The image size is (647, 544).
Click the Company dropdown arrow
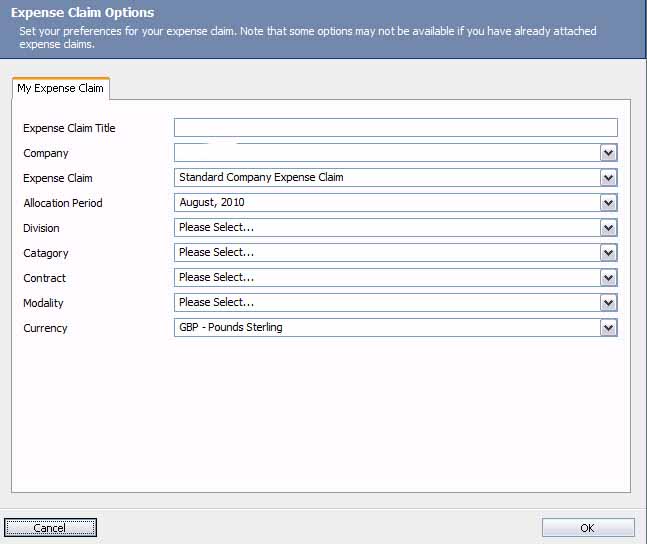608,153
